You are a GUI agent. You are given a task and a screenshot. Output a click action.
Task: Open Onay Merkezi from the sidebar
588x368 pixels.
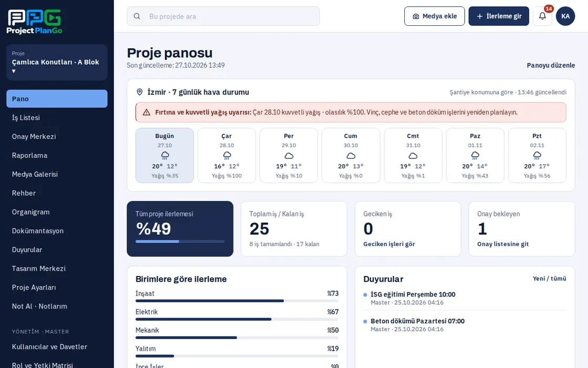point(57,136)
